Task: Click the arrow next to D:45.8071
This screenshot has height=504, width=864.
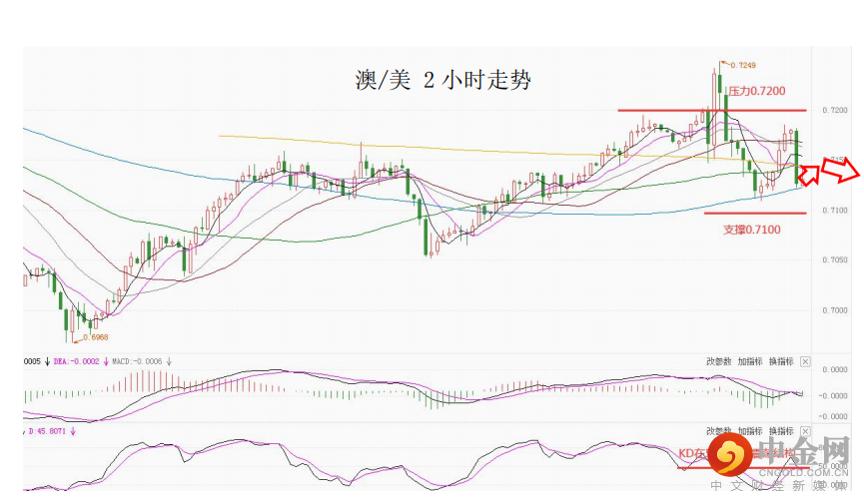Action: [x=74, y=432]
